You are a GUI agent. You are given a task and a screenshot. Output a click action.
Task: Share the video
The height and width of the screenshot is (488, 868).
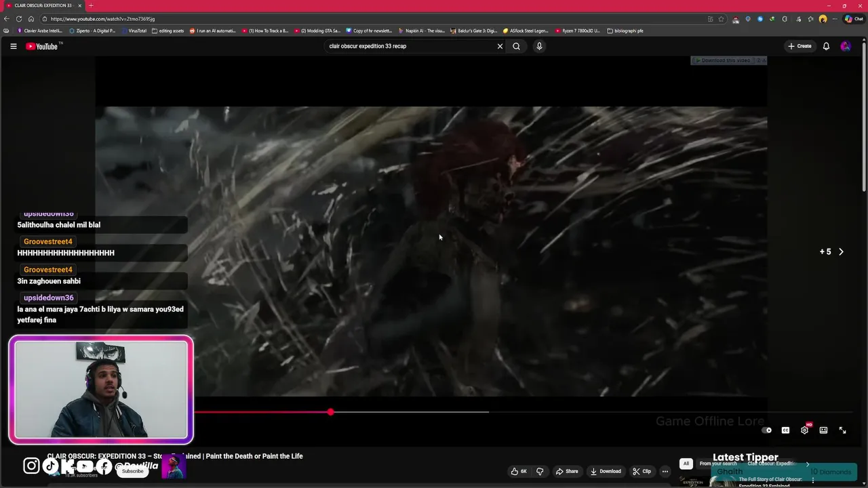tap(567, 471)
